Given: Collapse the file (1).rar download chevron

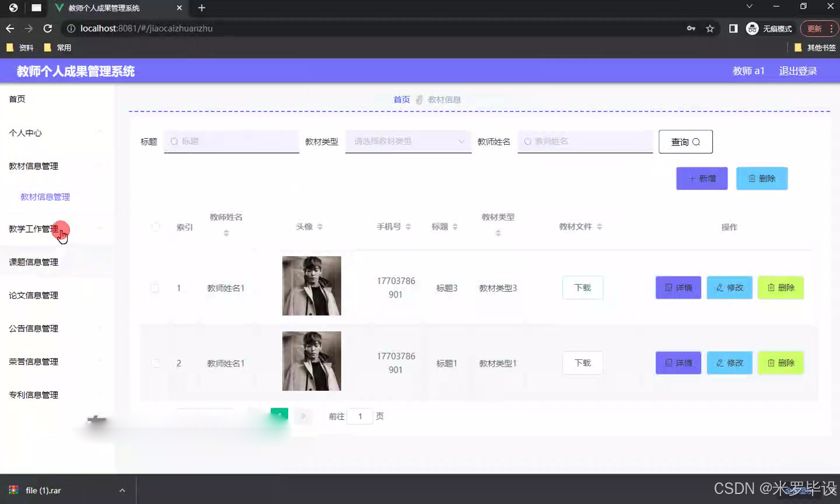Looking at the screenshot, I should 122,490.
